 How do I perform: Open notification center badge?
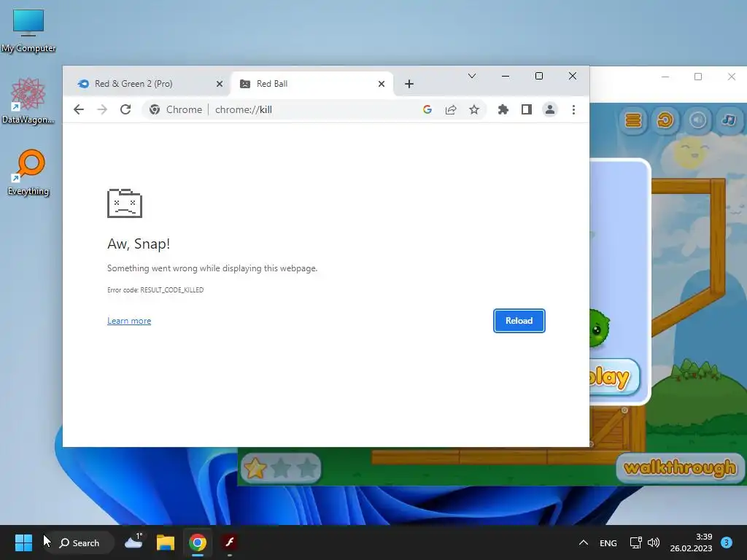click(x=727, y=542)
